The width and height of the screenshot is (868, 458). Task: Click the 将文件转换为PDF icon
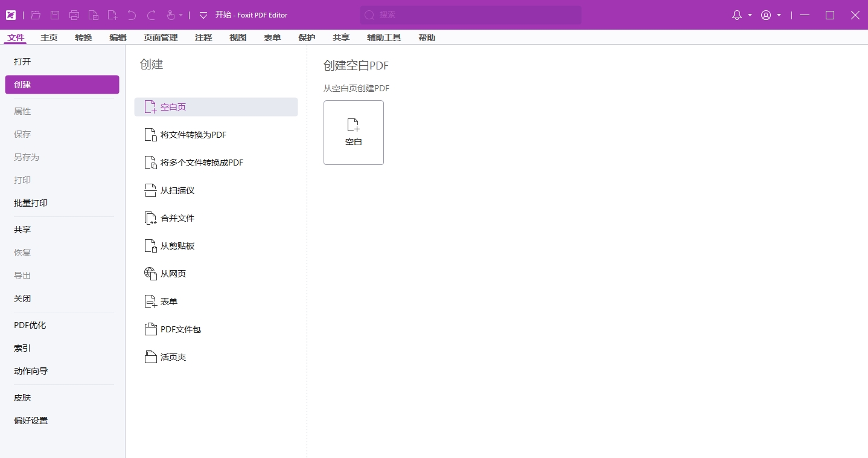point(150,135)
